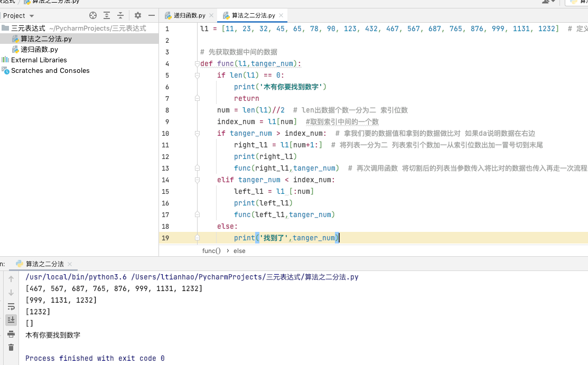Screen dimensions: 588x365
Task: Click the Up the stack trace arrow
Action: tap(11, 279)
